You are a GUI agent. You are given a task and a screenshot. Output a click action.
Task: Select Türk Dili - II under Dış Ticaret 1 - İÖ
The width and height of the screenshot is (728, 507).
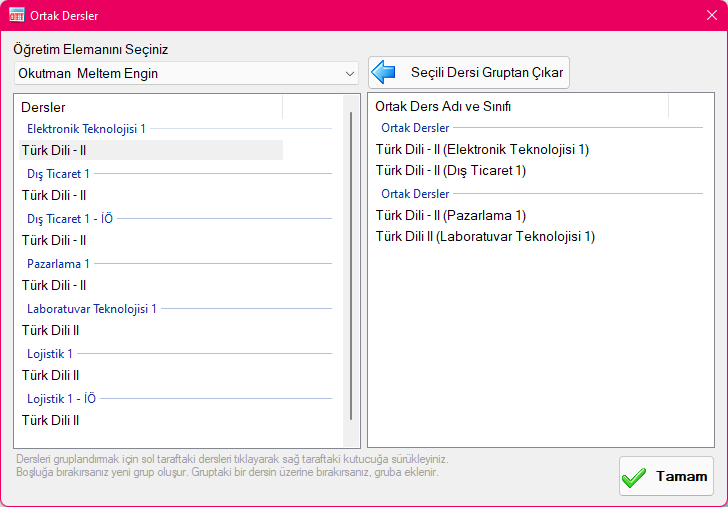click(54, 241)
